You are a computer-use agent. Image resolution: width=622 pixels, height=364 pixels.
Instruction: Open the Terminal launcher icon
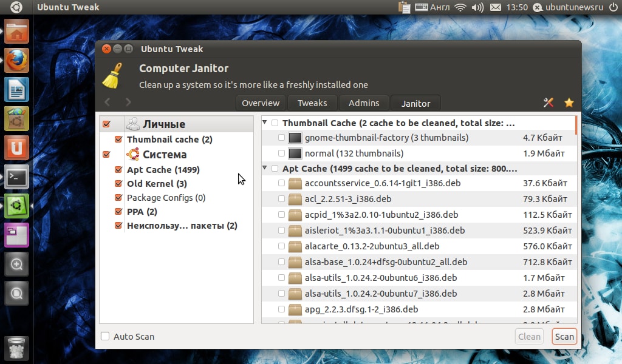pyautogui.click(x=16, y=177)
